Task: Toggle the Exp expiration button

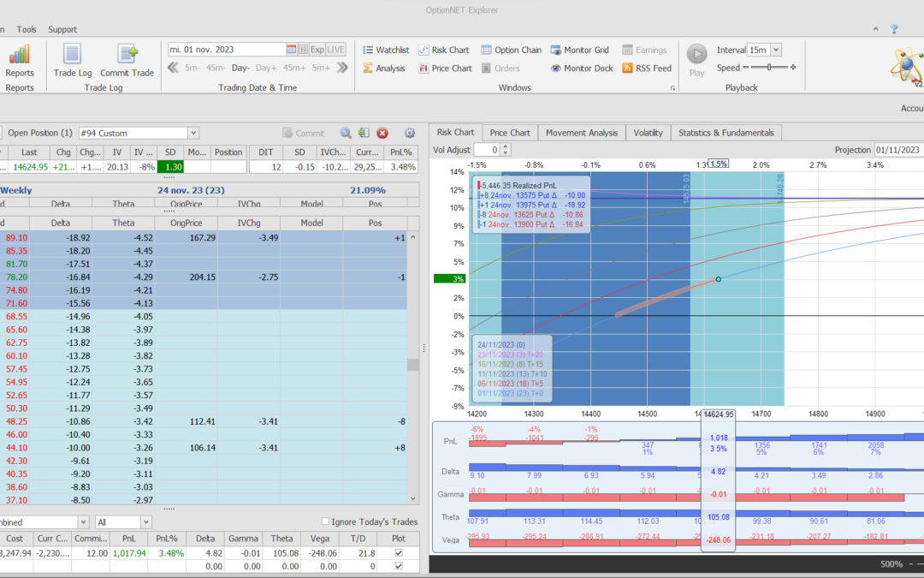Action: (317, 50)
